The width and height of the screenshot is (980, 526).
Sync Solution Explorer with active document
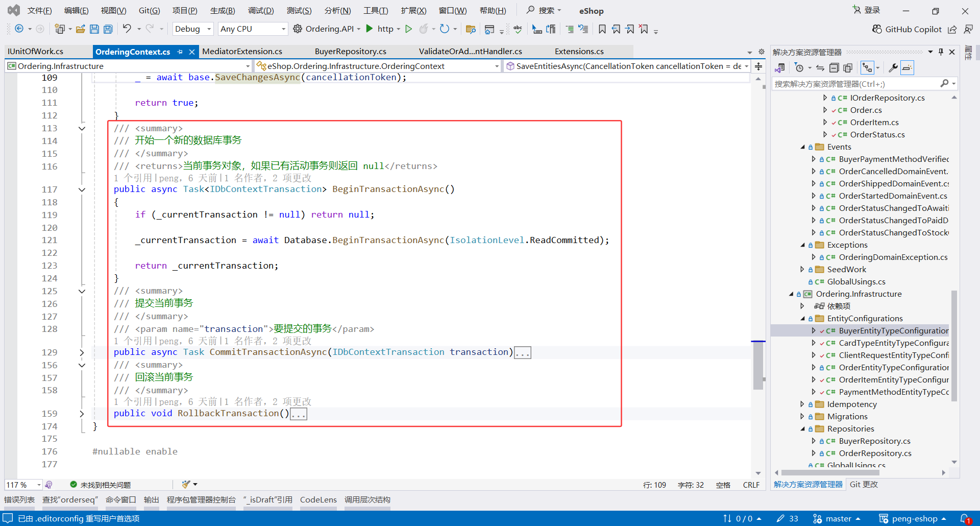(819, 67)
